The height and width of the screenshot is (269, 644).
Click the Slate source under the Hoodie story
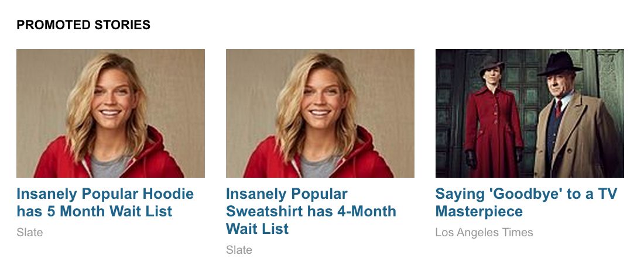point(30,233)
